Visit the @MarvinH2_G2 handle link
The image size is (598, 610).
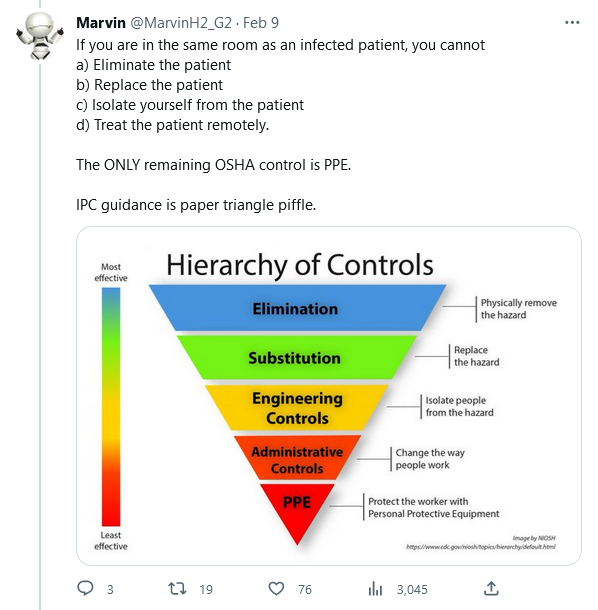point(181,23)
